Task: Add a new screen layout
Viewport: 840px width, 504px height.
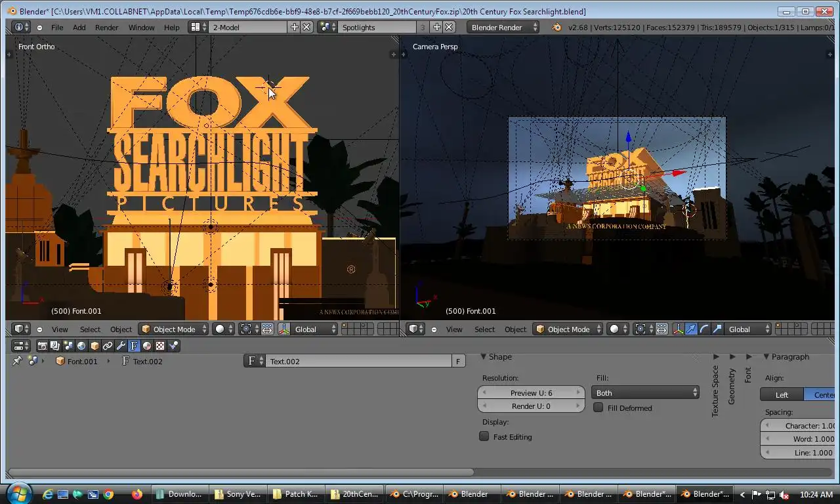Action: pyautogui.click(x=295, y=27)
